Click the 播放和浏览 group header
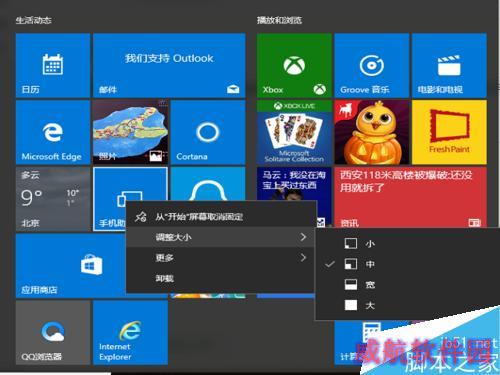 pyautogui.click(x=279, y=20)
